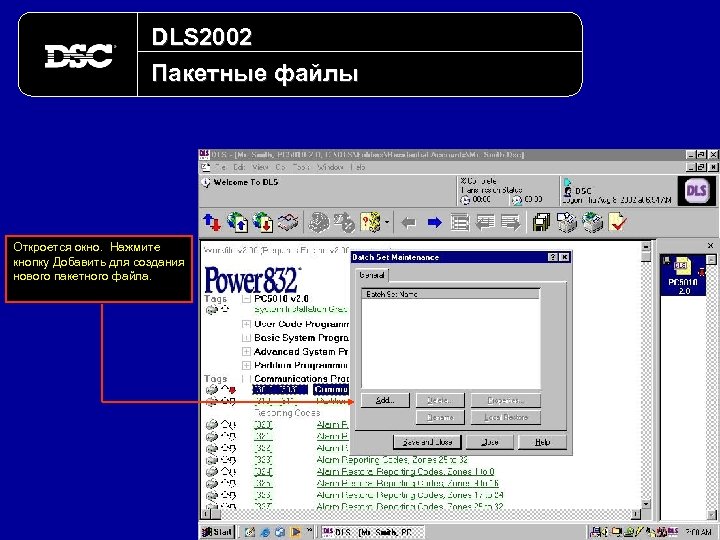The height and width of the screenshot is (540, 720).
Task: Click the blue forward arrow in toolbar
Action: (x=434, y=223)
